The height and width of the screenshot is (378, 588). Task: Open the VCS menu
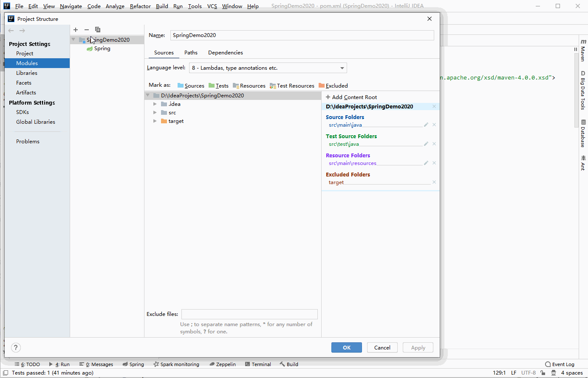[212, 6]
